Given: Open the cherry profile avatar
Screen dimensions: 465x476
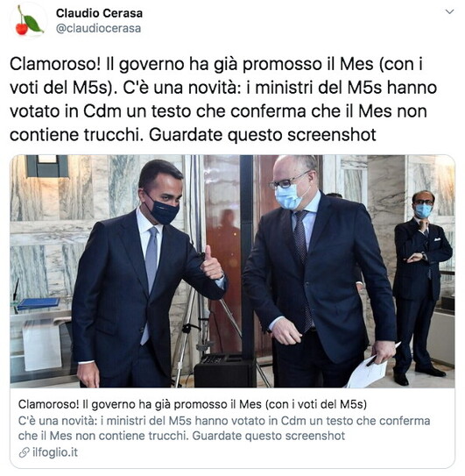Looking at the screenshot, I should (x=29, y=21).
